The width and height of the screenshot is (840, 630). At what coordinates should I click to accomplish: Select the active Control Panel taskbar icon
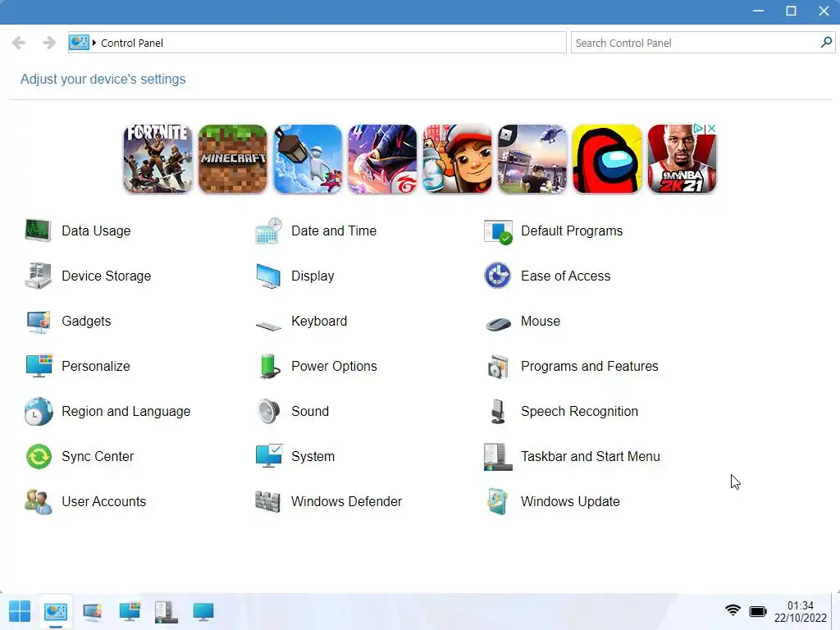[56, 612]
